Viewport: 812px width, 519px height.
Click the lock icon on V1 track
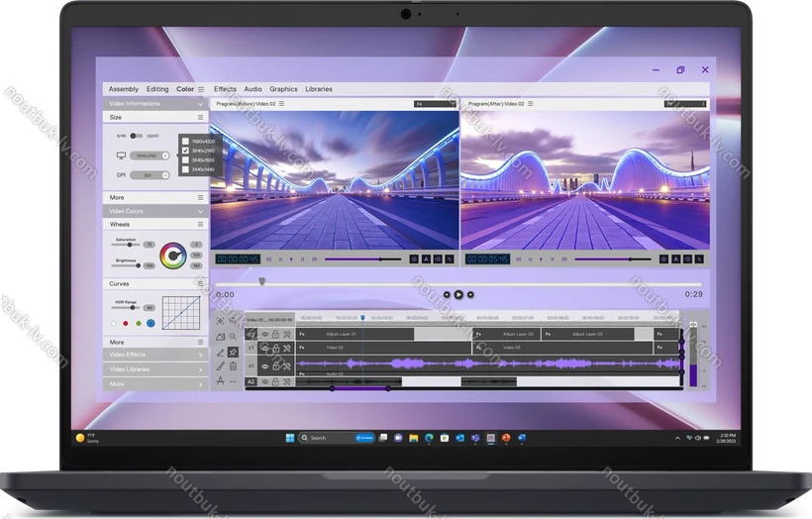tap(275, 349)
